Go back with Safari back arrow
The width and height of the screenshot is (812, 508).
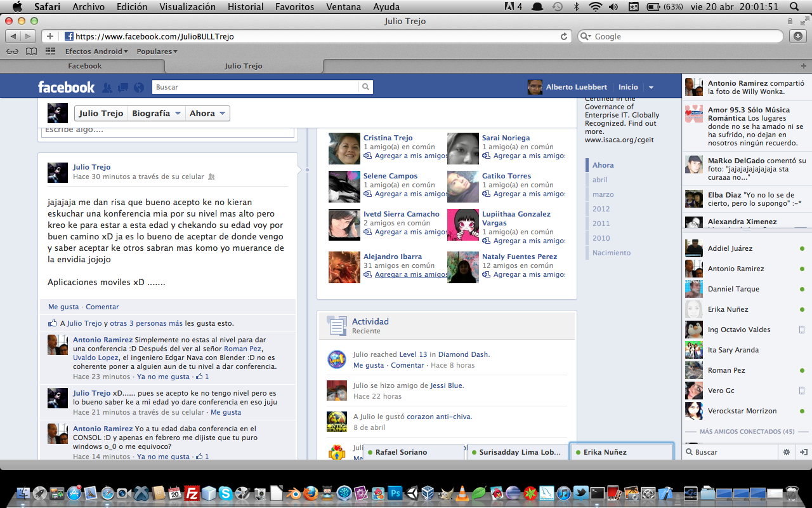[13, 36]
